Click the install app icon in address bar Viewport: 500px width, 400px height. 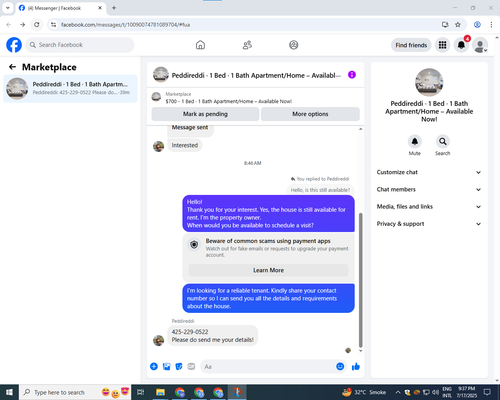(445, 25)
